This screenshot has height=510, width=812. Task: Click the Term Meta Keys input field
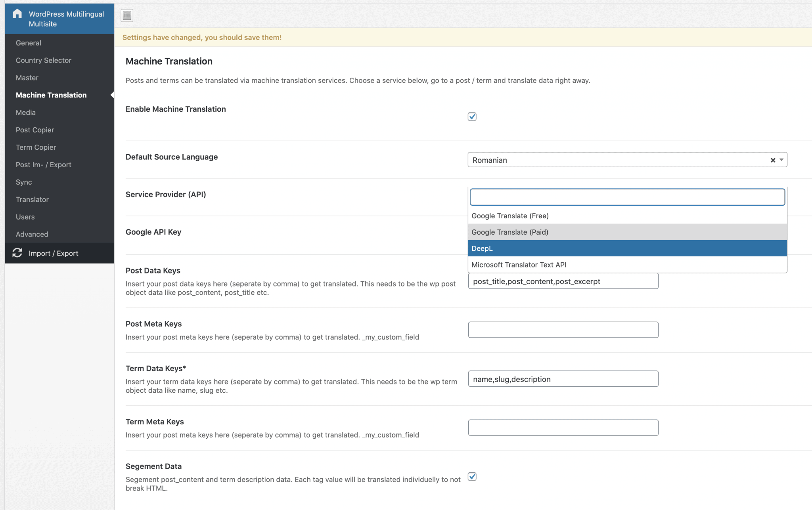[563, 428]
